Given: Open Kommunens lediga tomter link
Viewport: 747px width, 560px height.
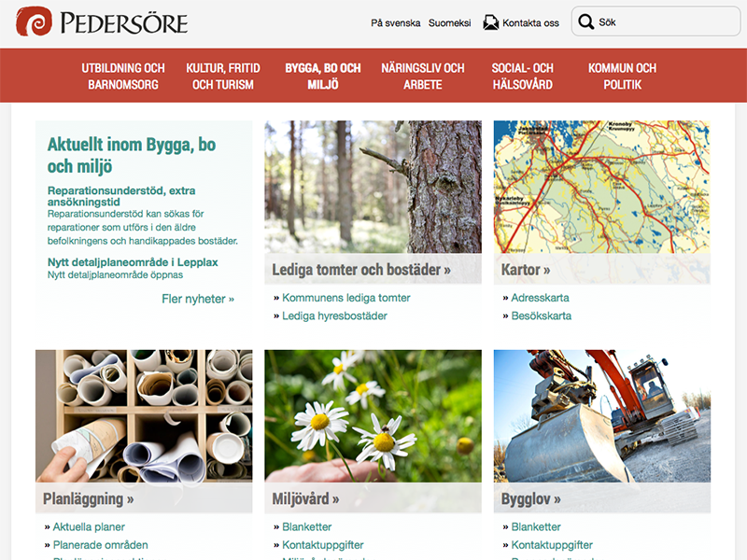Looking at the screenshot, I should (x=346, y=298).
